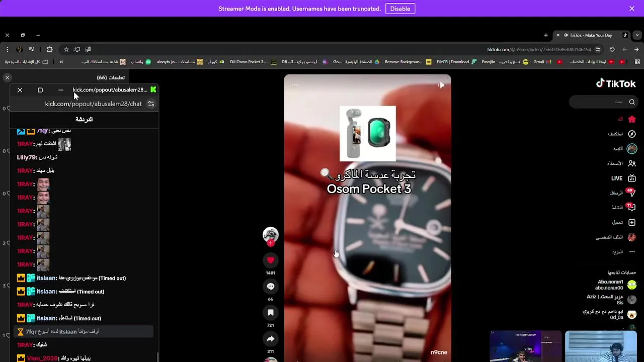Open TikTok Explore compass icon
Viewport: 644px width, 362px height.
[x=632, y=134]
